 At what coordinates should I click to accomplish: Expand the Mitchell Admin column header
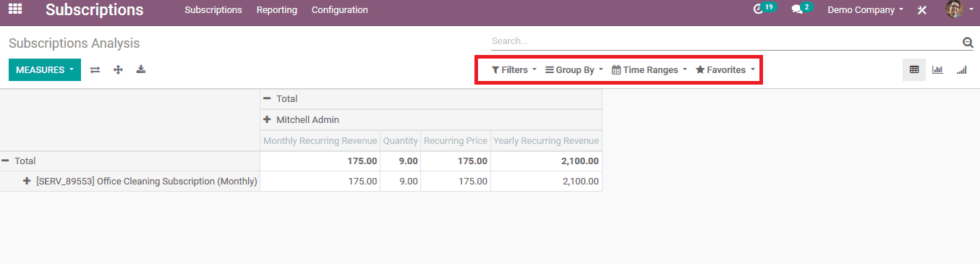[x=431, y=119]
